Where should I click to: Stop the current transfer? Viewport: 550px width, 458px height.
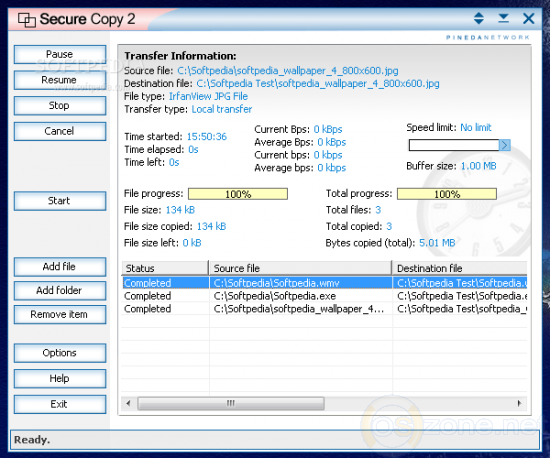point(60,106)
